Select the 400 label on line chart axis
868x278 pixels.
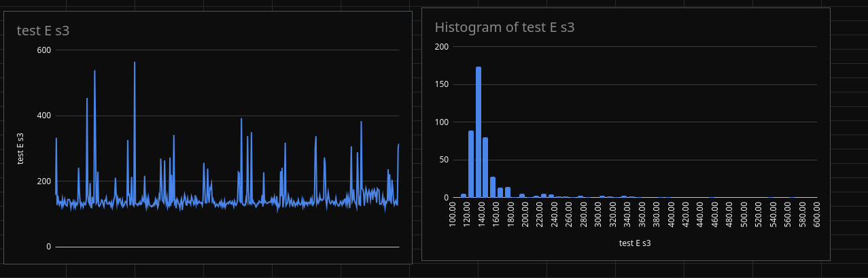(x=44, y=116)
